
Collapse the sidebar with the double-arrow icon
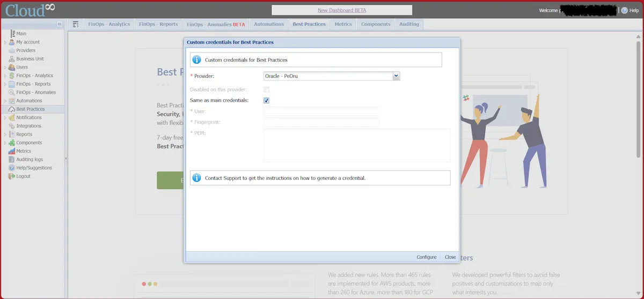click(x=59, y=24)
